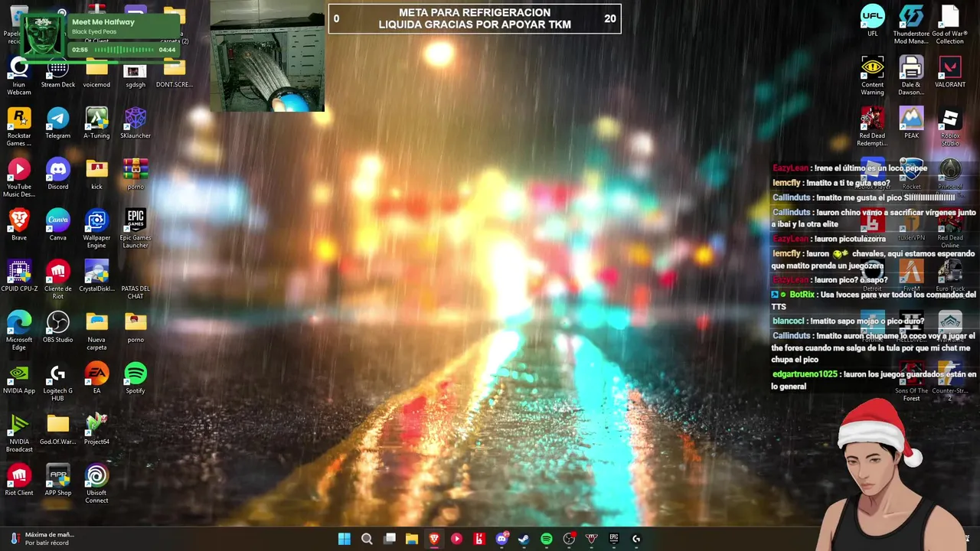
Task: Launch CrystalDiskInfo from the desktop
Action: click(x=96, y=277)
